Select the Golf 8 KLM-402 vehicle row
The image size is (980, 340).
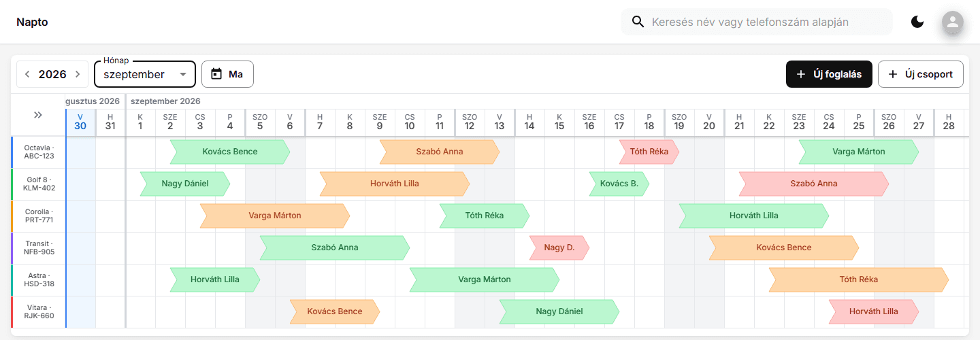coord(38,184)
